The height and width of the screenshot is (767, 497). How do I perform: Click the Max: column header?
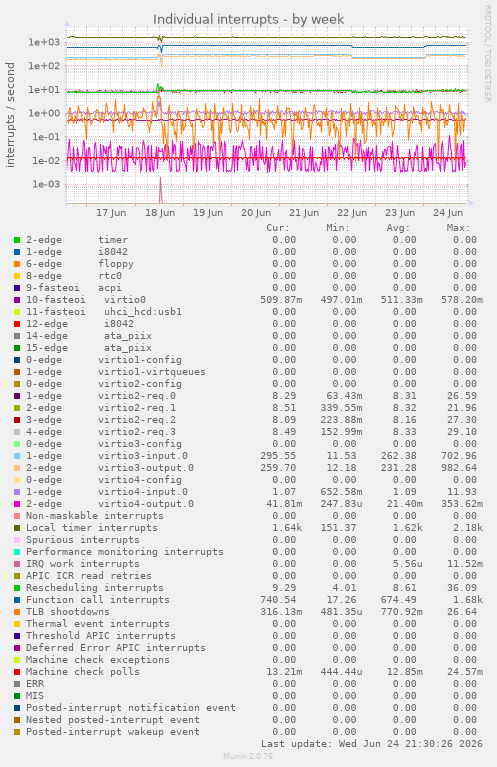tap(458, 228)
